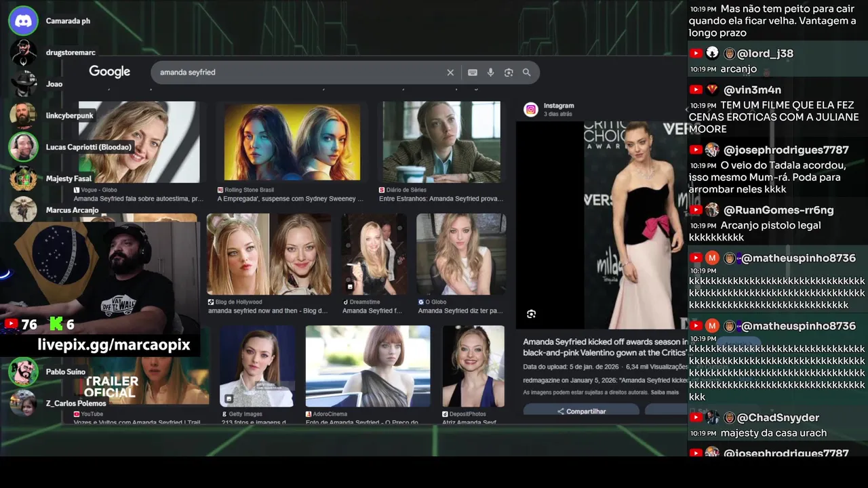
Task: Click drugstoremarc's avatar in Discord list
Action: click(x=24, y=53)
